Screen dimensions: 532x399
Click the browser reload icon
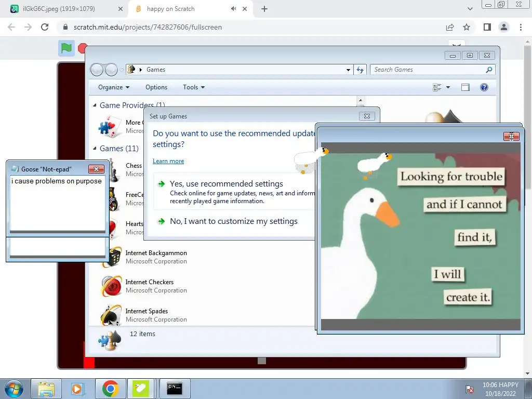click(45, 27)
